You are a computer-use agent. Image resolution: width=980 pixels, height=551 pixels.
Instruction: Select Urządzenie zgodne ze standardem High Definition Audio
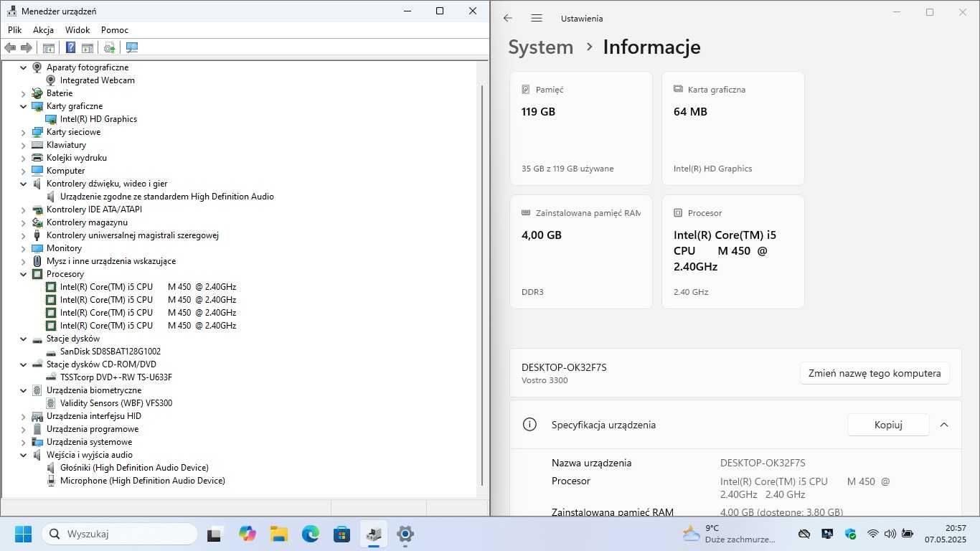166,197
